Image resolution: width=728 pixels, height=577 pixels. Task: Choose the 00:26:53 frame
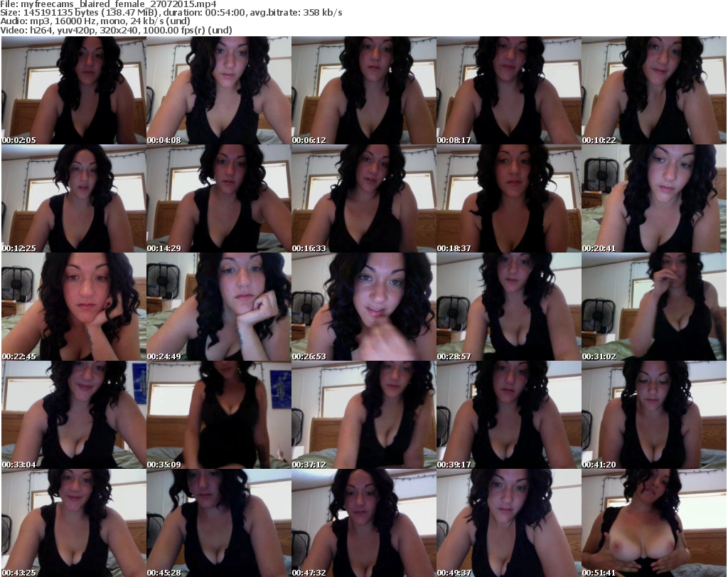pyautogui.click(x=363, y=307)
